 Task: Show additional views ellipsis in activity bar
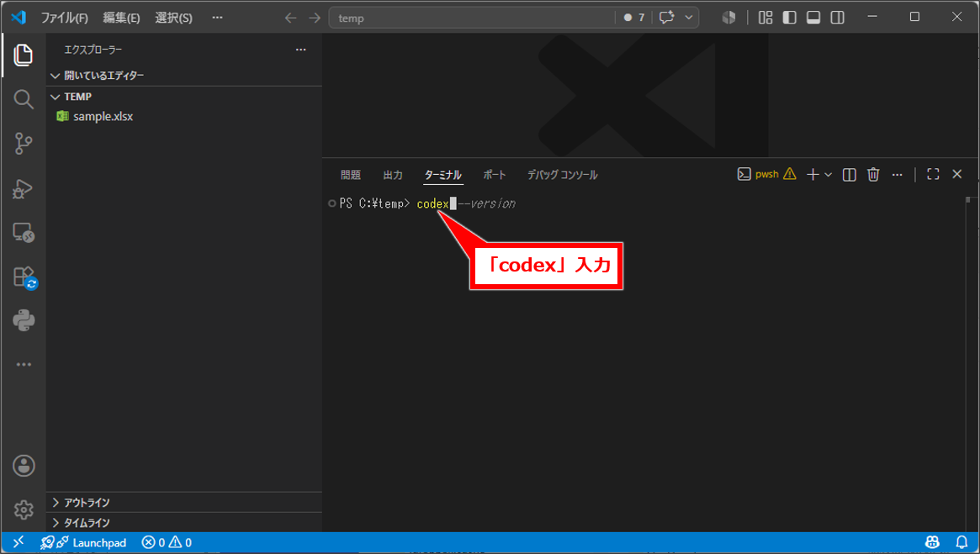tap(24, 364)
